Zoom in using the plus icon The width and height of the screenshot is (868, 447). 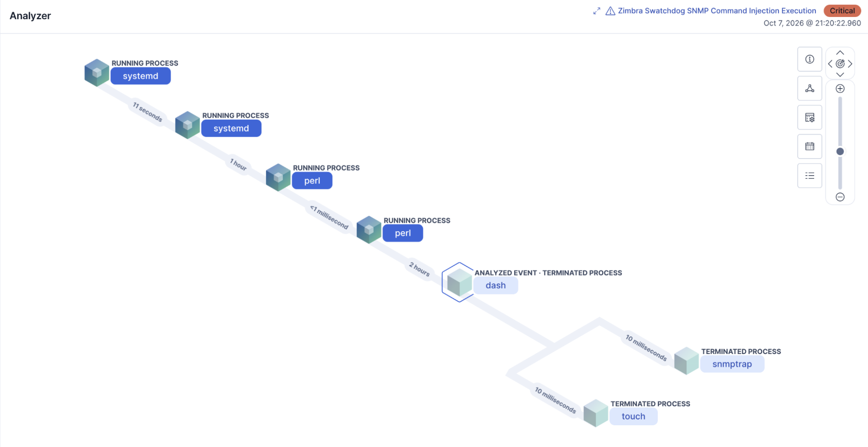point(840,89)
